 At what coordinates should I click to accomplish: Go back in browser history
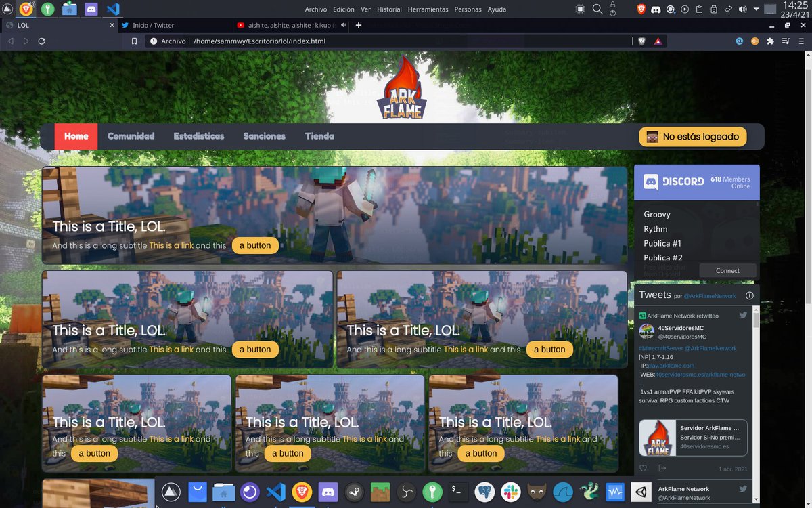[11, 41]
